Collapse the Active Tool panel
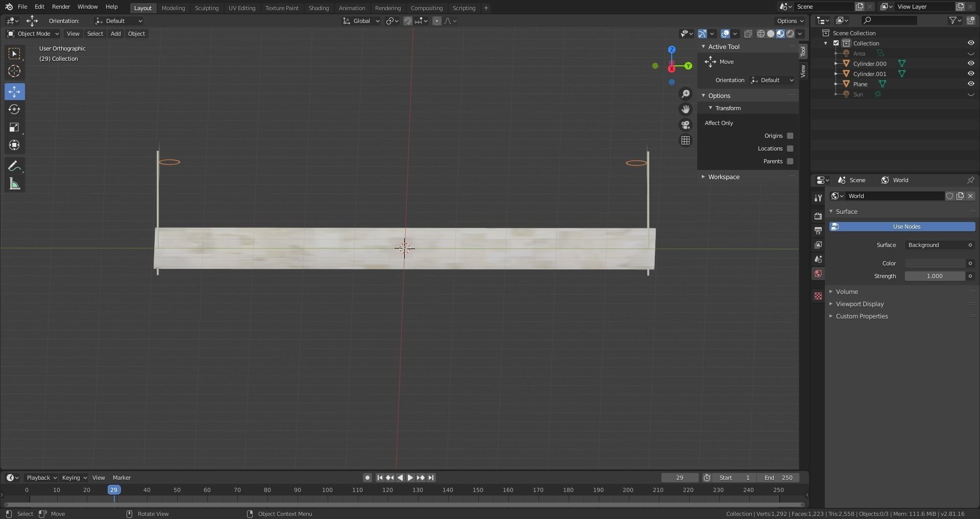 (723, 46)
